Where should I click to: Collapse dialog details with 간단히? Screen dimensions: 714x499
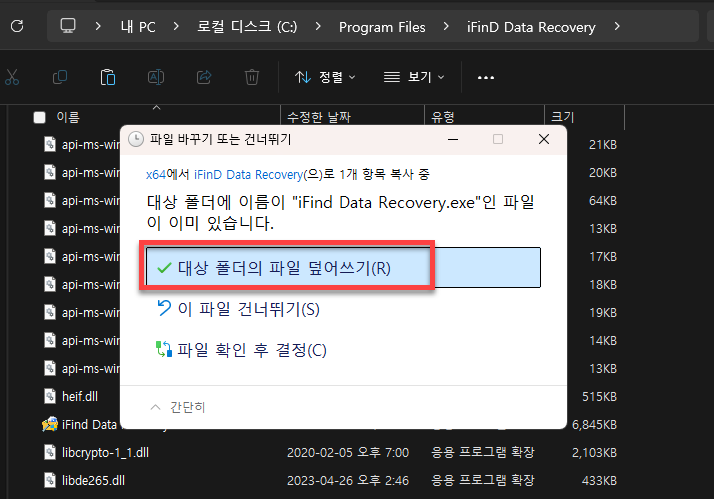point(178,407)
